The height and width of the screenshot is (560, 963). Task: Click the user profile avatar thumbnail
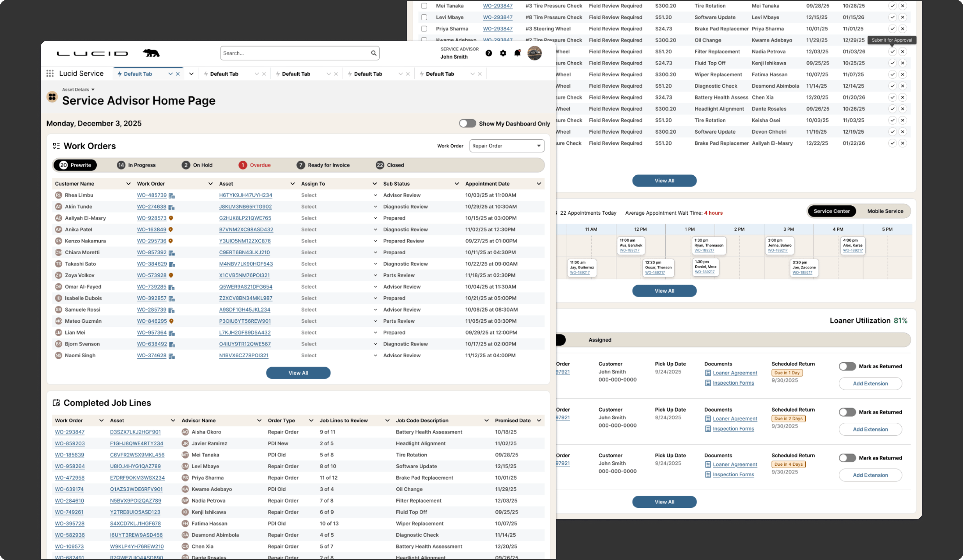click(534, 53)
